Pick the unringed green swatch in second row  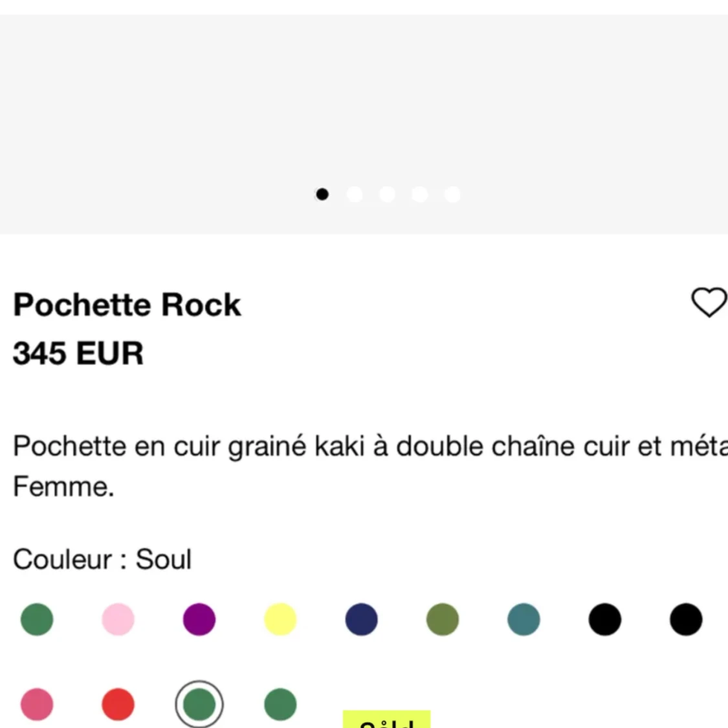pos(280,704)
